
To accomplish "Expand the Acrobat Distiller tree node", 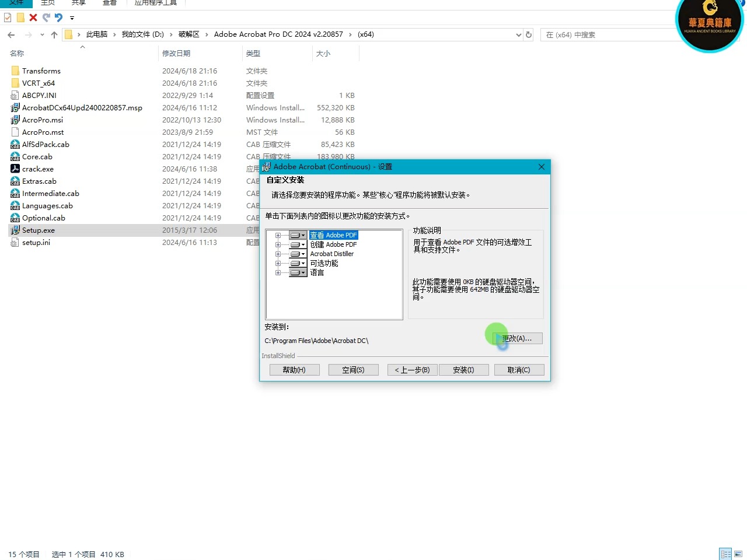I will tap(278, 254).
